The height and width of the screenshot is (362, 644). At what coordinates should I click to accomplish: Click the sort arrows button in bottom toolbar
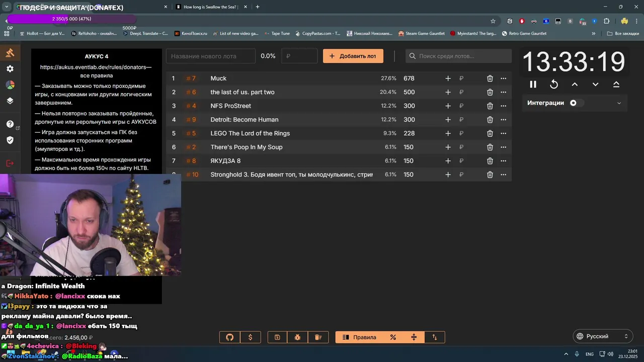pos(435,337)
